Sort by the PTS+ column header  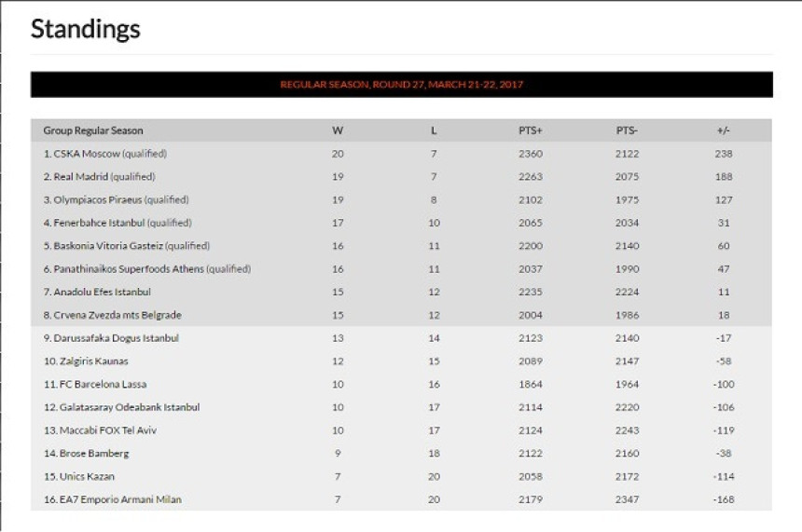point(531,130)
